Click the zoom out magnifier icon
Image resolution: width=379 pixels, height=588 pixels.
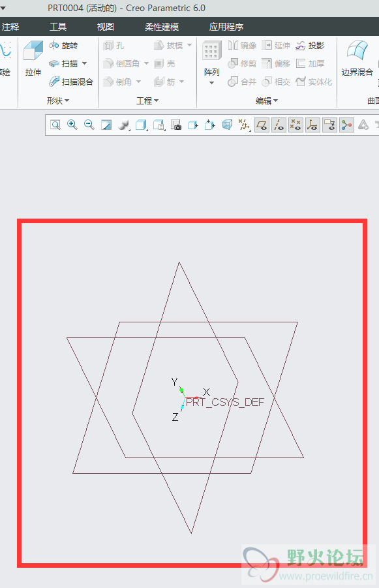(x=89, y=125)
